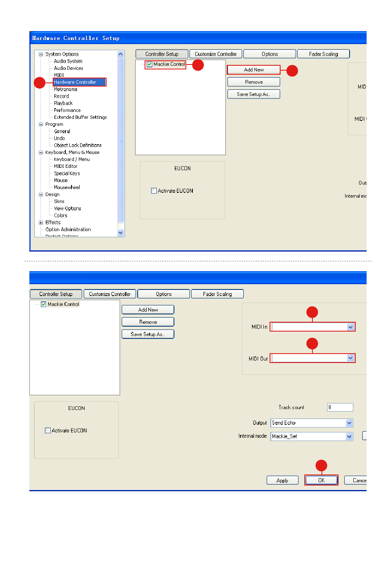Collapse the Keyboard, Menu & Mouse node
Viewport: 388px width, 588px height.
click(x=41, y=152)
